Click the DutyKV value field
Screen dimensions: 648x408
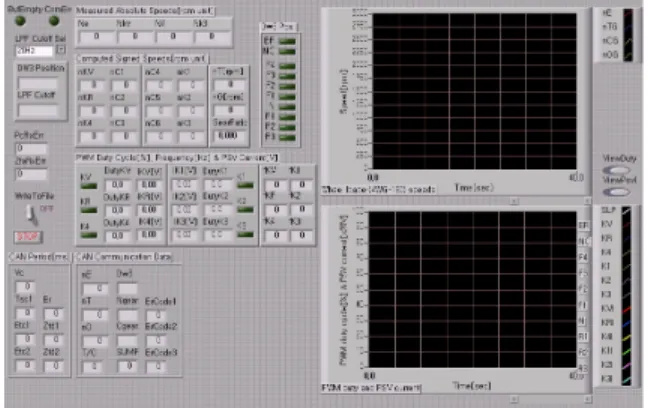[117, 185]
